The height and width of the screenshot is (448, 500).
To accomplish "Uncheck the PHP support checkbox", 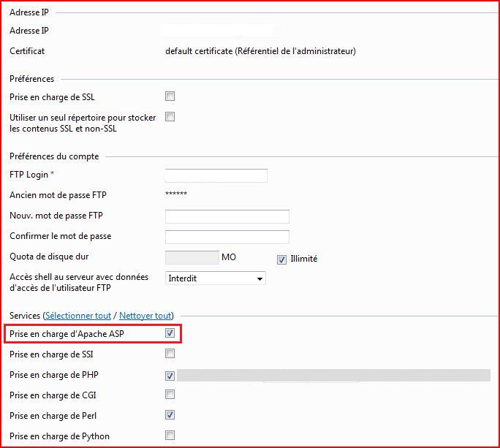I will [170, 376].
